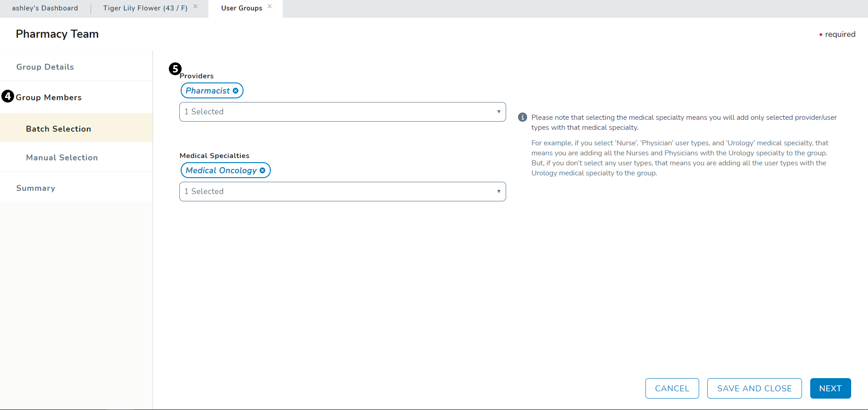Click SAVE AND CLOSE button
This screenshot has width=868, height=410.
click(754, 389)
